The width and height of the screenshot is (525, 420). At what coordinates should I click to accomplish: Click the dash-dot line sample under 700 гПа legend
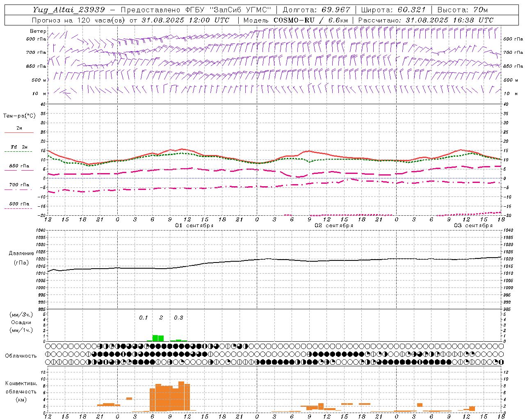pyautogui.click(x=18, y=189)
